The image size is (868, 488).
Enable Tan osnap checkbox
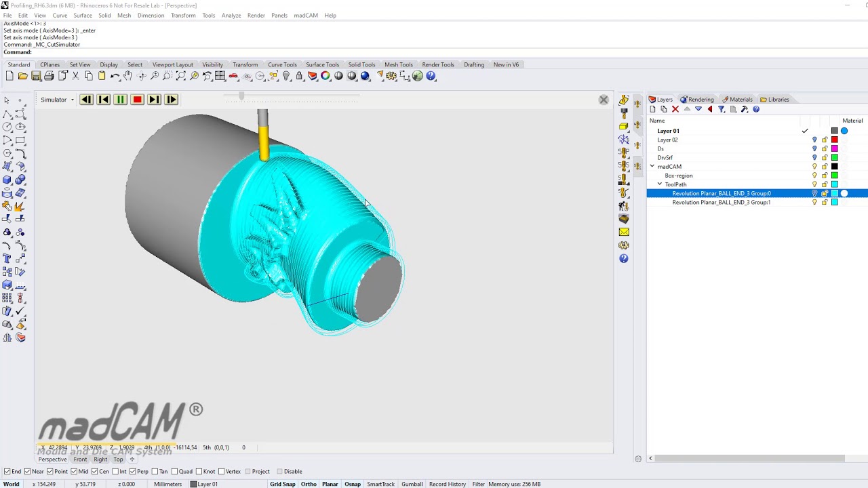point(155,472)
